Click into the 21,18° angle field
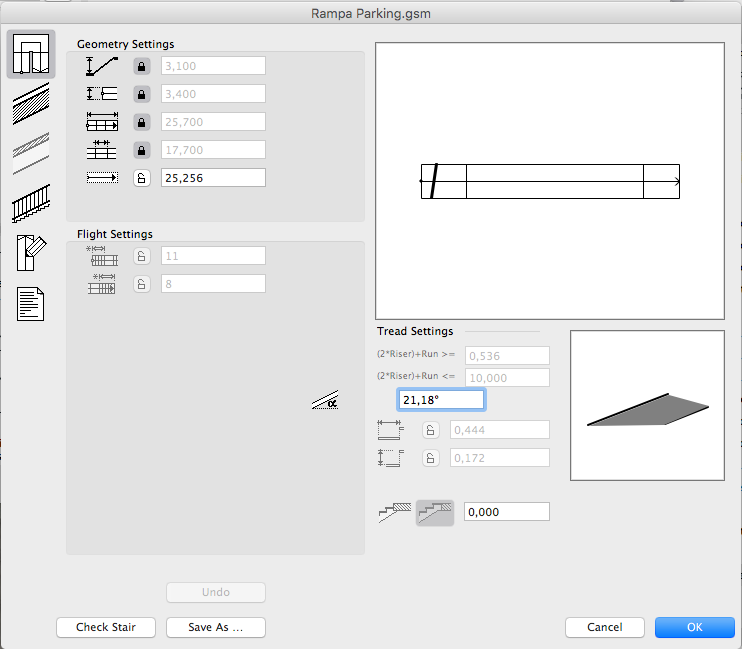Image resolution: width=742 pixels, height=649 pixels. (441, 400)
